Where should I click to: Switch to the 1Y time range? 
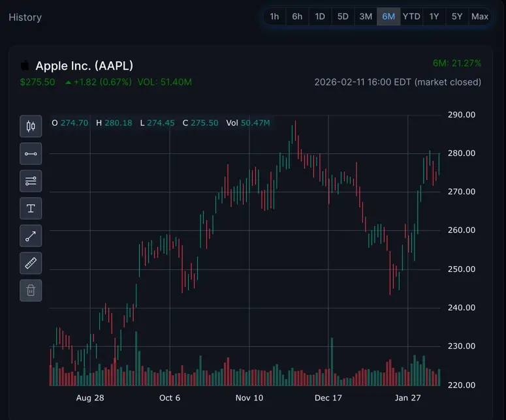click(x=434, y=16)
